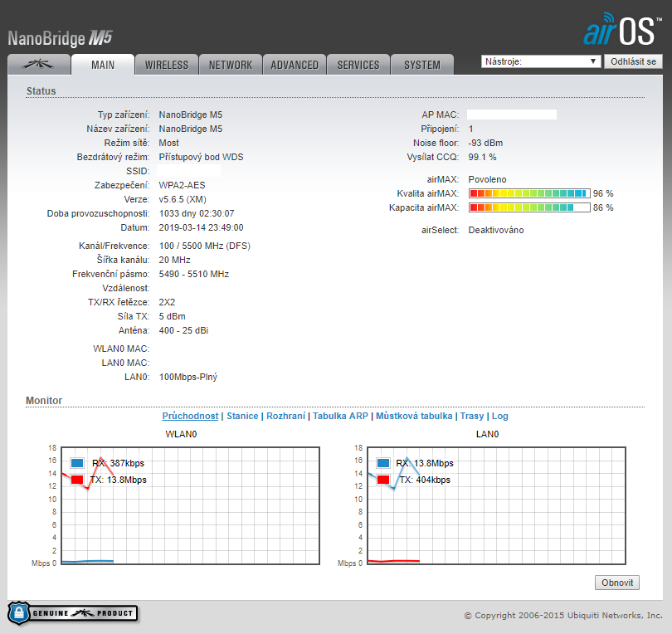Open the WIRELESS tab
The height and width of the screenshot is (634, 672).
[167, 64]
